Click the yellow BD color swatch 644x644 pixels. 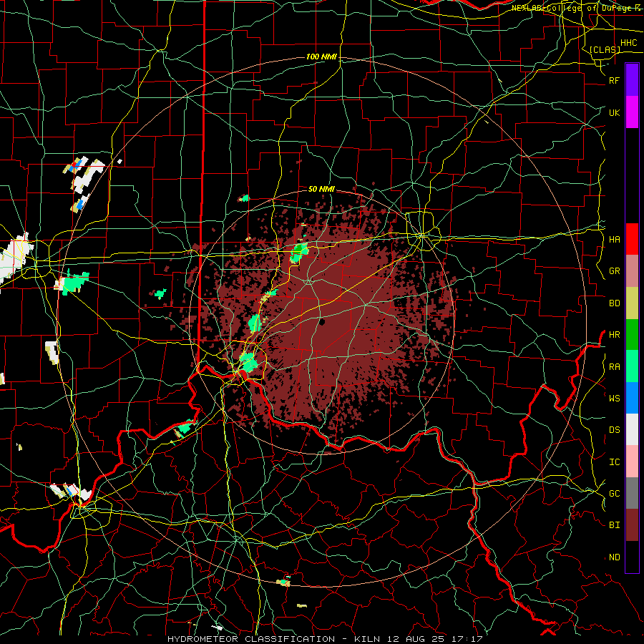[x=632, y=303]
